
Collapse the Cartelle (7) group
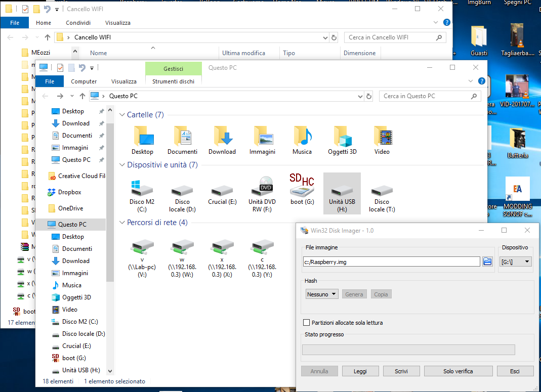click(x=122, y=115)
